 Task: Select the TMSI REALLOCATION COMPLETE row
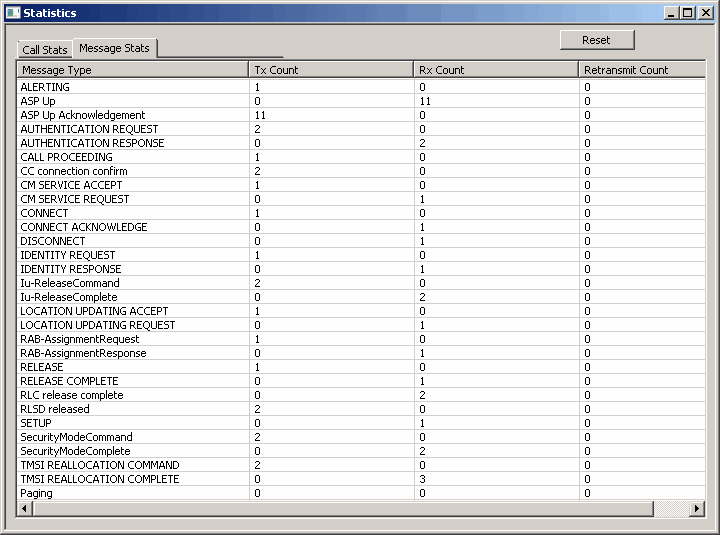[x=100, y=479]
